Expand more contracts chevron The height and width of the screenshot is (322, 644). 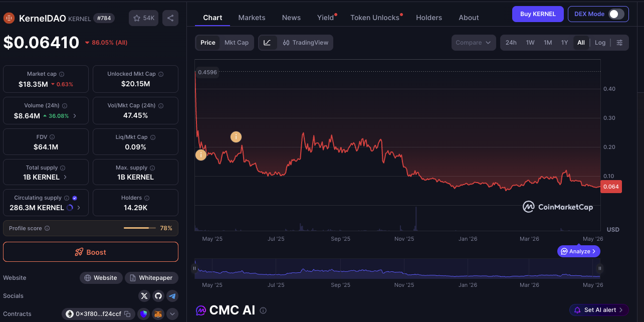(172, 314)
